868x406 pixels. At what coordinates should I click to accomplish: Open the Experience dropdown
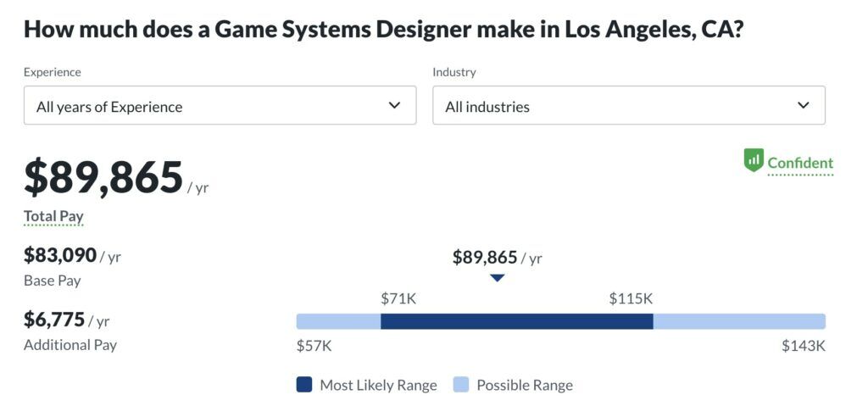pyautogui.click(x=220, y=106)
